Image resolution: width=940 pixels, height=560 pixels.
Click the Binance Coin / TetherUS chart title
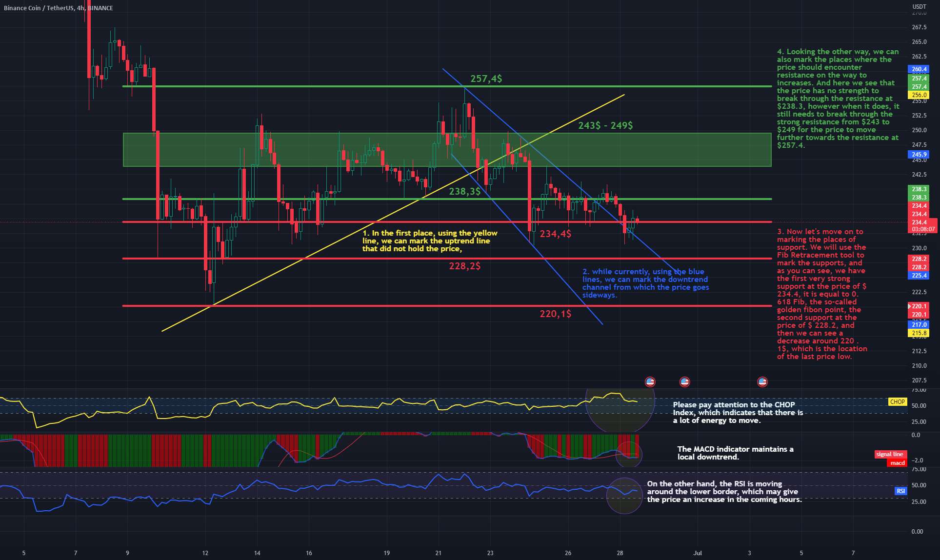(x=58, y=8)
